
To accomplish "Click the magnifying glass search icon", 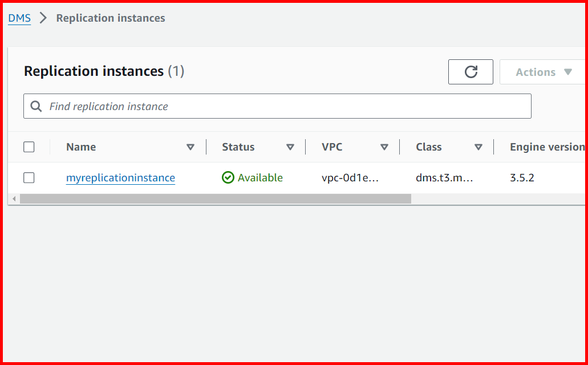I will click(36, 106).
